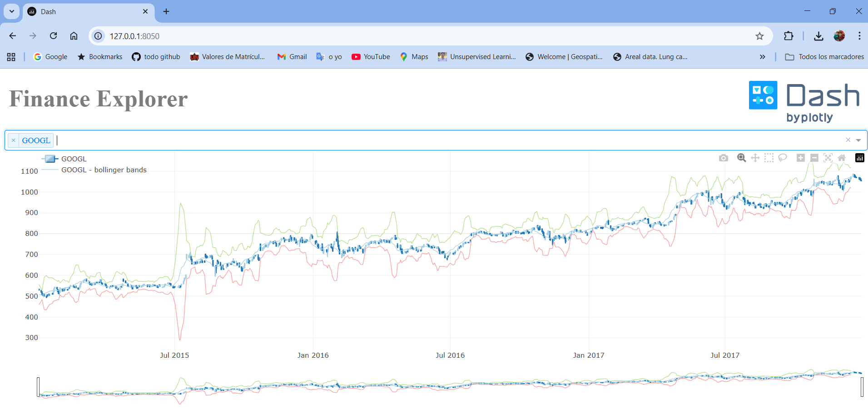The image size is (868, 410).
Task: Select the Zoom tool in plot modebar
Action: pos(742,158)
